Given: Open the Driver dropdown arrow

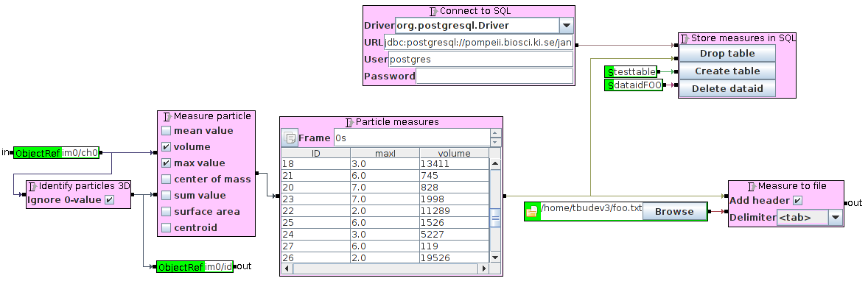Looking at the screenshot, I should 567,26.
